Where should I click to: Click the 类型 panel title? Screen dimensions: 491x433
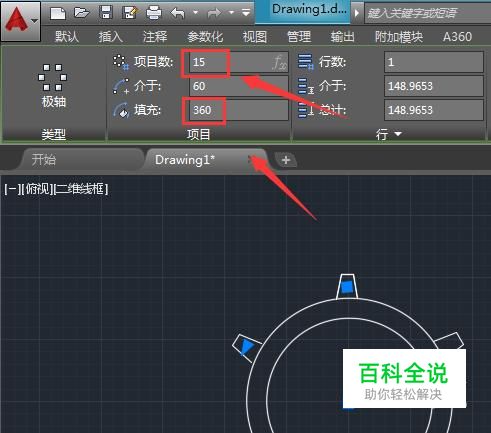pyautogui.click(x=54, y=134)
